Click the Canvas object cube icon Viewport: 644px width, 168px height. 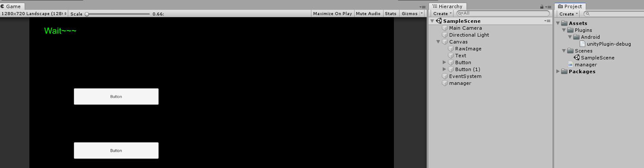445,42
